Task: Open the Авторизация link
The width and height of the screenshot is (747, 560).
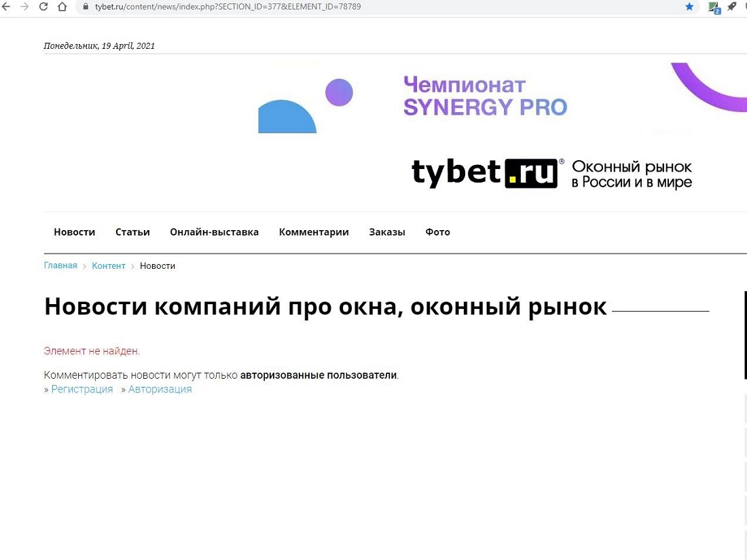Action: tap(160, 389)
